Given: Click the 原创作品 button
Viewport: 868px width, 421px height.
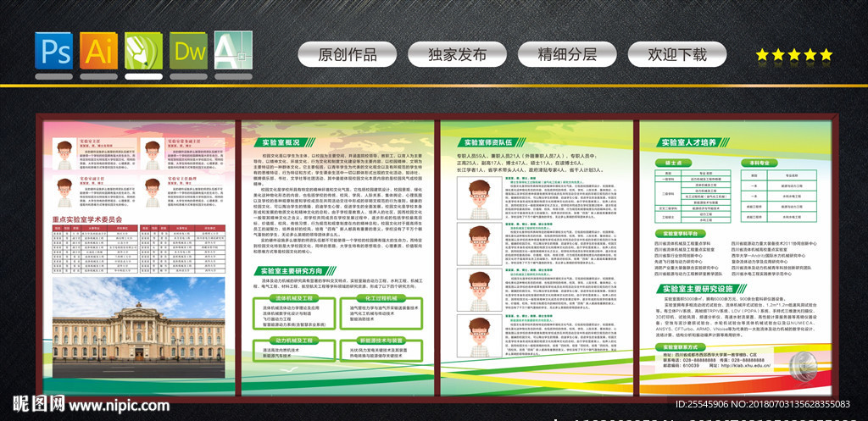Looking at the screenshot, I should (347, 54).
